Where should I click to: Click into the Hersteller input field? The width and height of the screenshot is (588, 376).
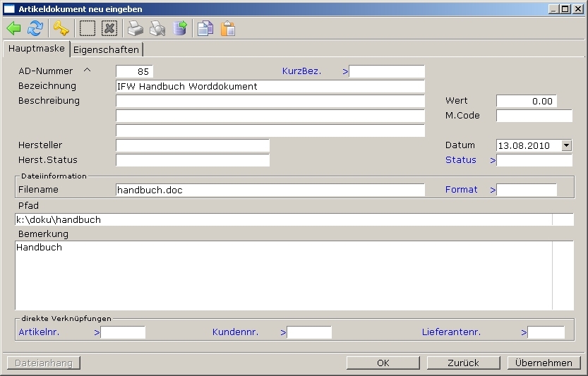coord(192,145)
